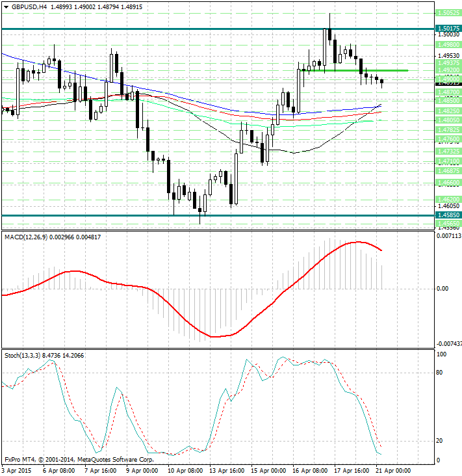Click the 17 Apr 16:00 time label
The image size is (462, 476).
tap(352, 469)
